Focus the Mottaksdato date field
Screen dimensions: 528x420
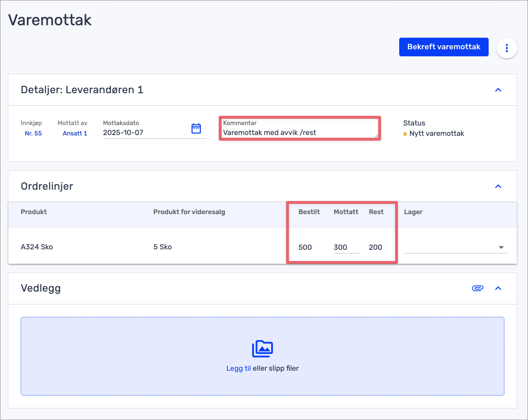pyautogui.click(x=145, y=133)
